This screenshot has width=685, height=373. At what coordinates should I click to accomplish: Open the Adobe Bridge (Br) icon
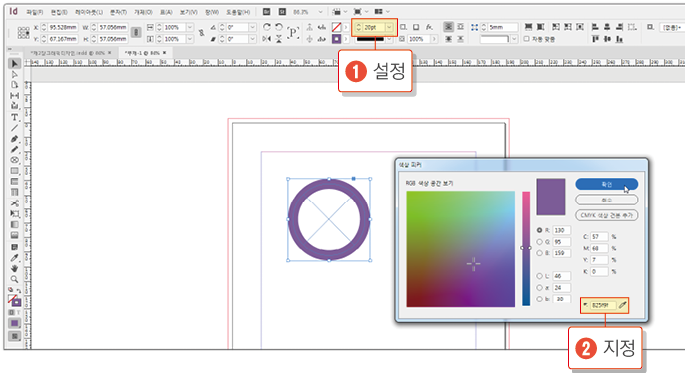[x=266, y=12]
